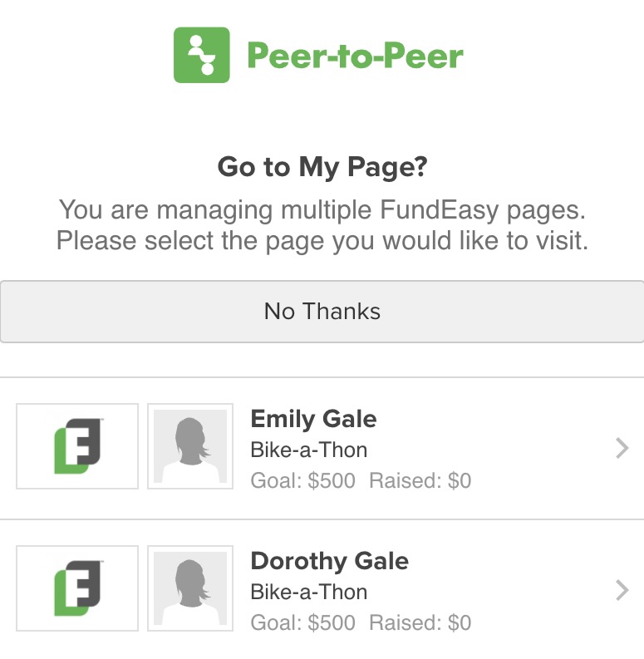The width and height of the screenshot is (644, 659).
Task: Select Emily Gale's profile avatar
Action: click(x=190, y=446)
